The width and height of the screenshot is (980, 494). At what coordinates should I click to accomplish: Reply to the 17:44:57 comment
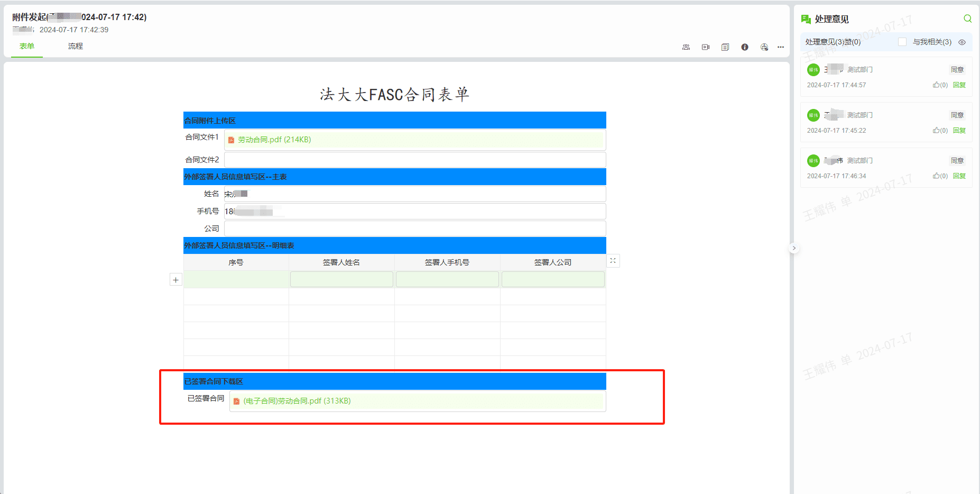[x=959, y=85]
